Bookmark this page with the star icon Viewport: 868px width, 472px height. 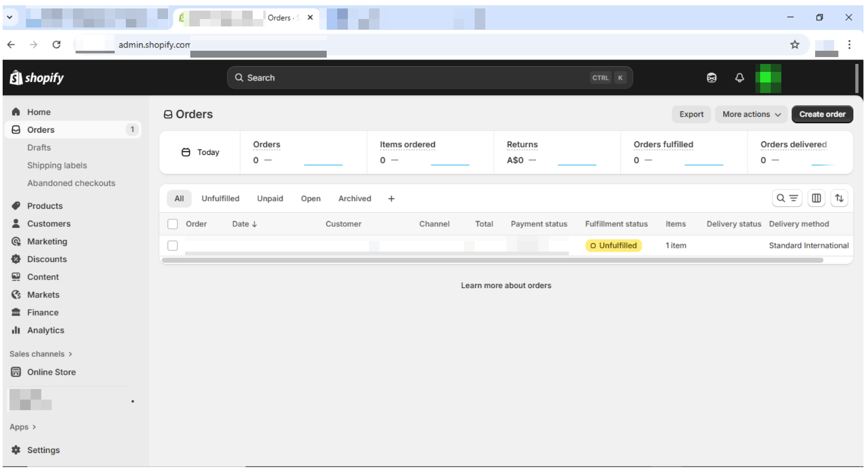[795, 45]
